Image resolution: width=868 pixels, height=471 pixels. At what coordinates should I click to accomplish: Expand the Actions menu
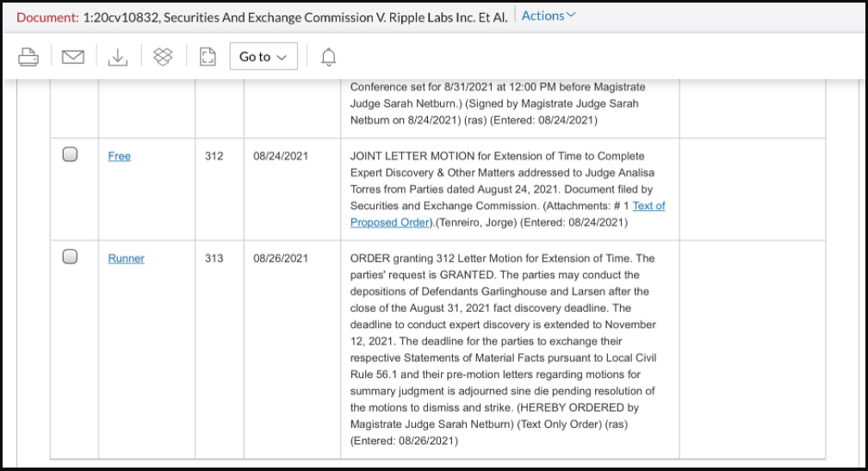[x=549, y=16]
